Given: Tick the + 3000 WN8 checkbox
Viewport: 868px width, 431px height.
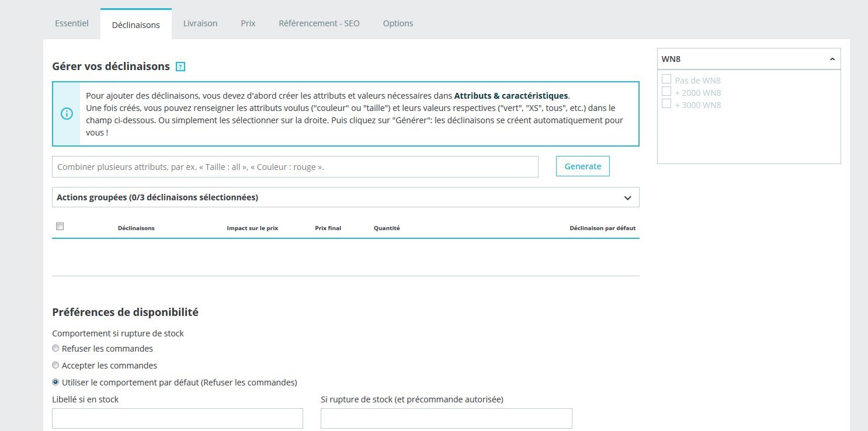Looking at the screenshot, I should [x=666, y=103].
